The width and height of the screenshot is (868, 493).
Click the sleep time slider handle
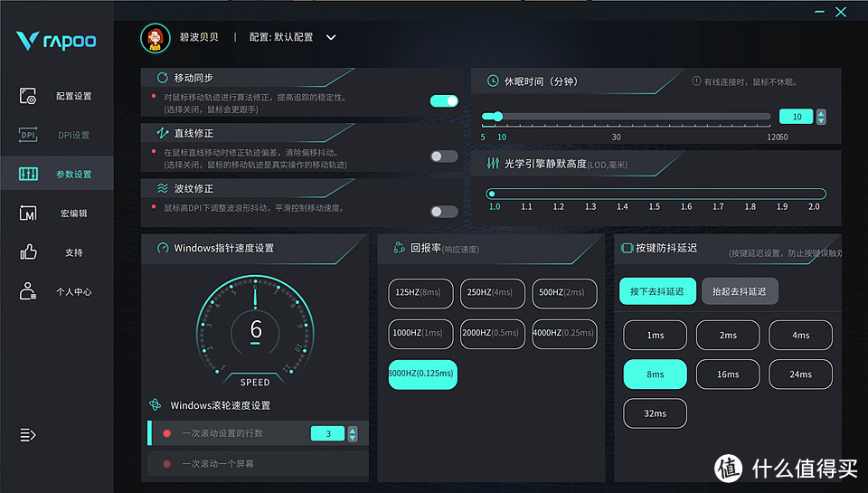click(x=497, y=117)
